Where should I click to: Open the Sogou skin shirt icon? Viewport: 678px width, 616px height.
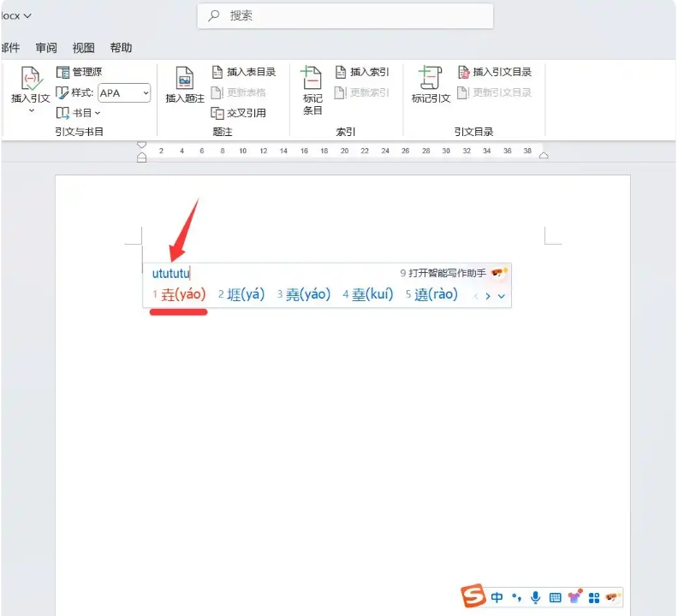574,597
